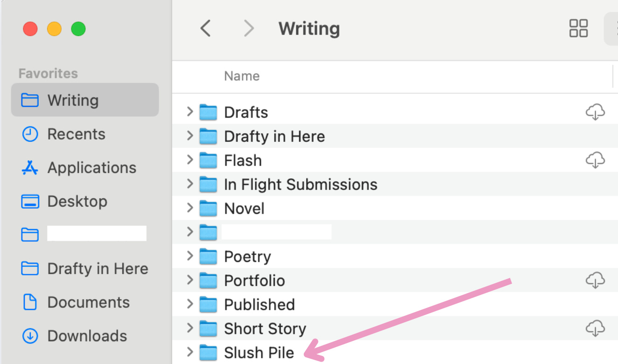Select the Short Story folder name
The height and width of the screenshot is (364, 618).
click(265, 329)
